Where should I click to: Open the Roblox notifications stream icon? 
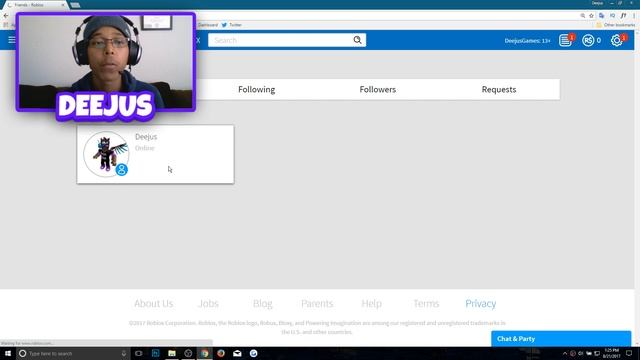(565, 40)
